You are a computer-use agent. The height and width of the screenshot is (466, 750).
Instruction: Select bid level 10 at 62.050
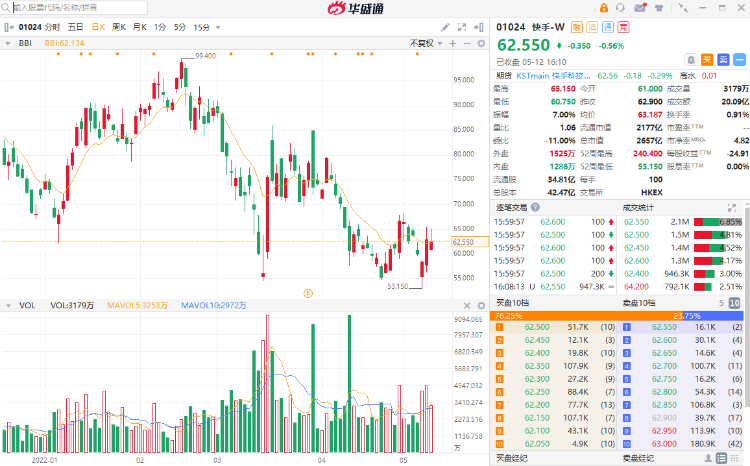tap(555, 444)
